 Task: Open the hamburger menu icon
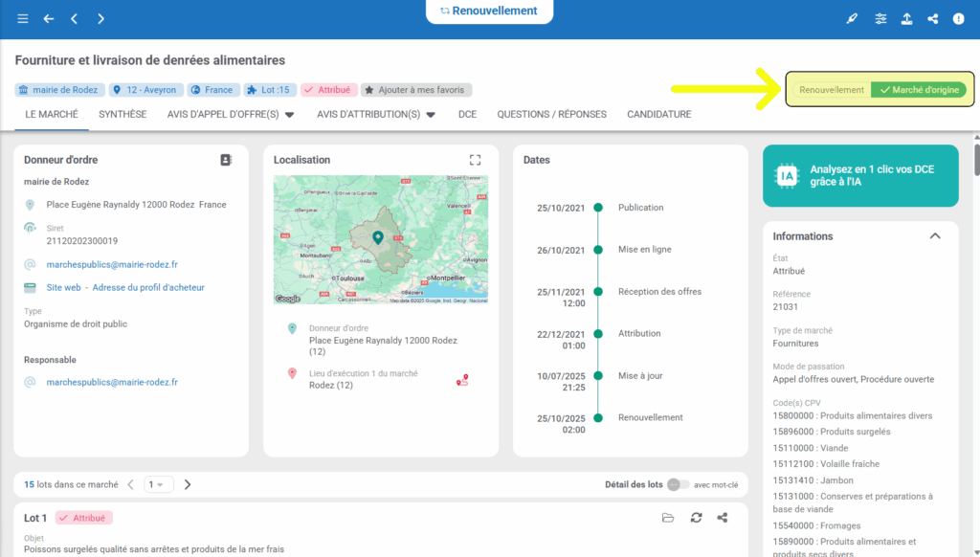point(23,19)
